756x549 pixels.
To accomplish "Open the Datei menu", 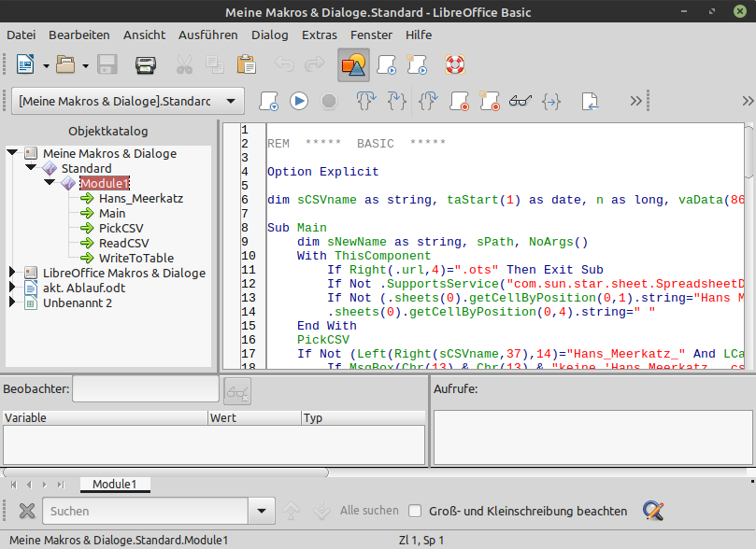I will (x=21, y=35).
